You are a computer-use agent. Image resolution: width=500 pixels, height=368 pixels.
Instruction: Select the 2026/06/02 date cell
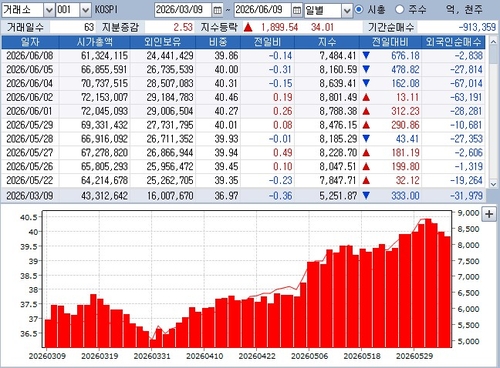tap(30, 97)
